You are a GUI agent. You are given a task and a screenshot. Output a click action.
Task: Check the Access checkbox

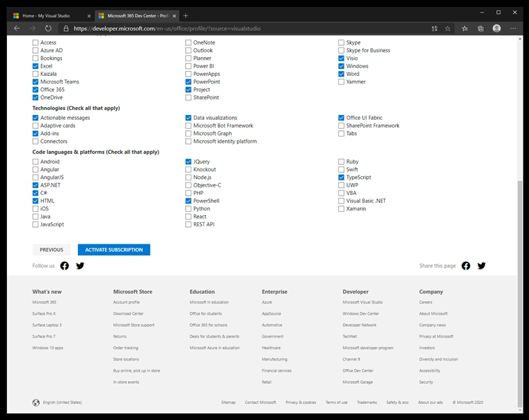coord(35,42)
